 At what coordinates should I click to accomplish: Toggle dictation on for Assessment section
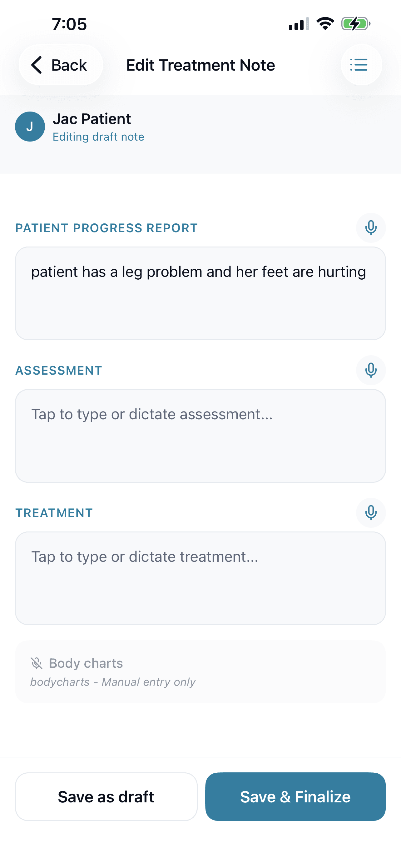click(370, 370)
